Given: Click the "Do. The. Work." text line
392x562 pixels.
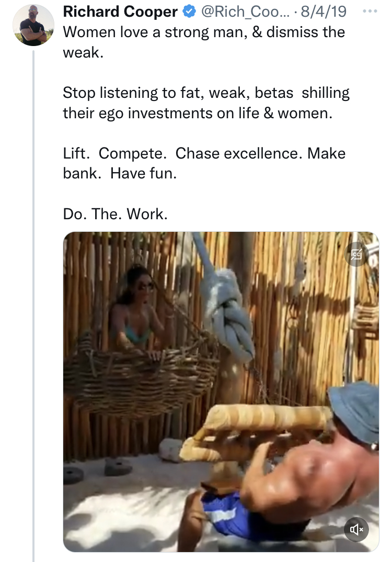Looking at the screenshot, I should pos(115,214).
